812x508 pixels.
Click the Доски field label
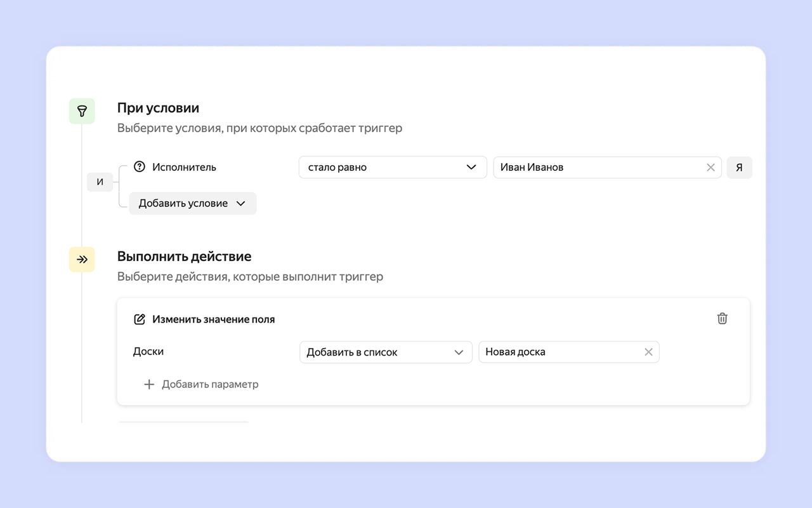tap(148, 352)
